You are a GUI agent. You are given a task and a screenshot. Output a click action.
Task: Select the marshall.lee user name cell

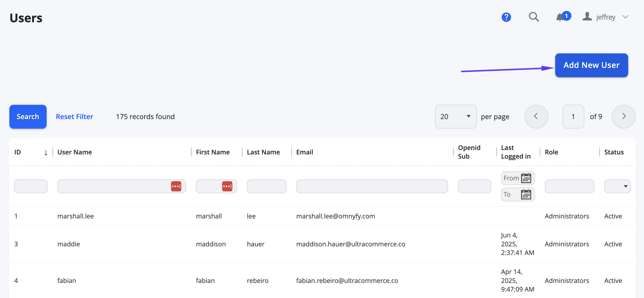click(76, 216)
